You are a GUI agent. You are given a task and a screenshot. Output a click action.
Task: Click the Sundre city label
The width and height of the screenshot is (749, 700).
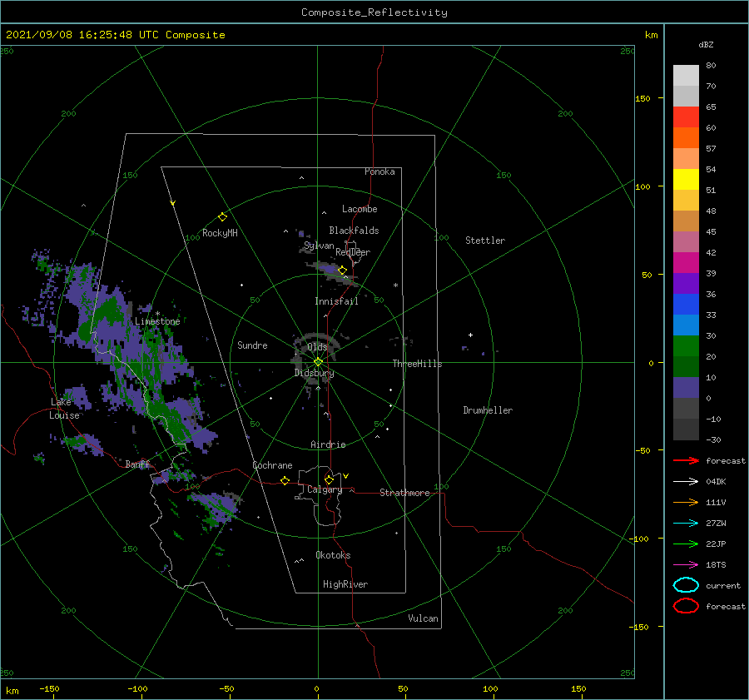(x=253, y=345)
